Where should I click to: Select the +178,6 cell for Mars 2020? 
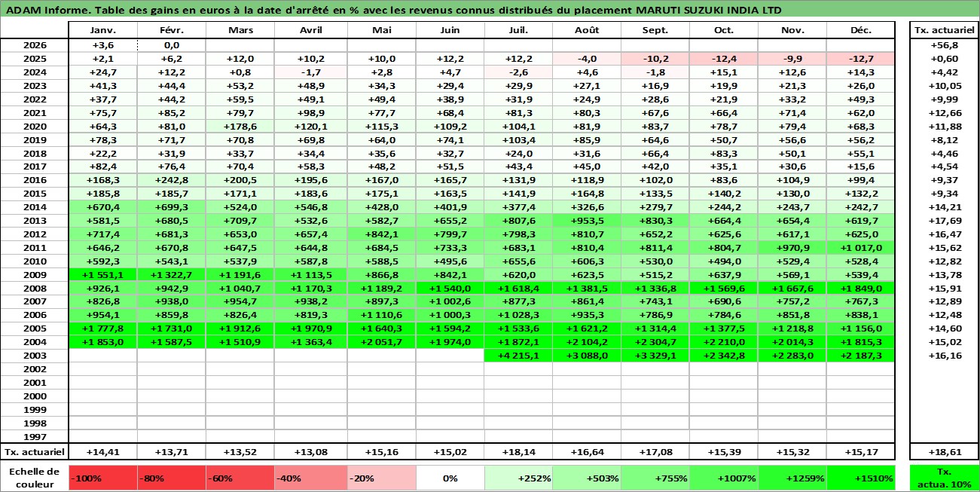(x=240, y=126)
